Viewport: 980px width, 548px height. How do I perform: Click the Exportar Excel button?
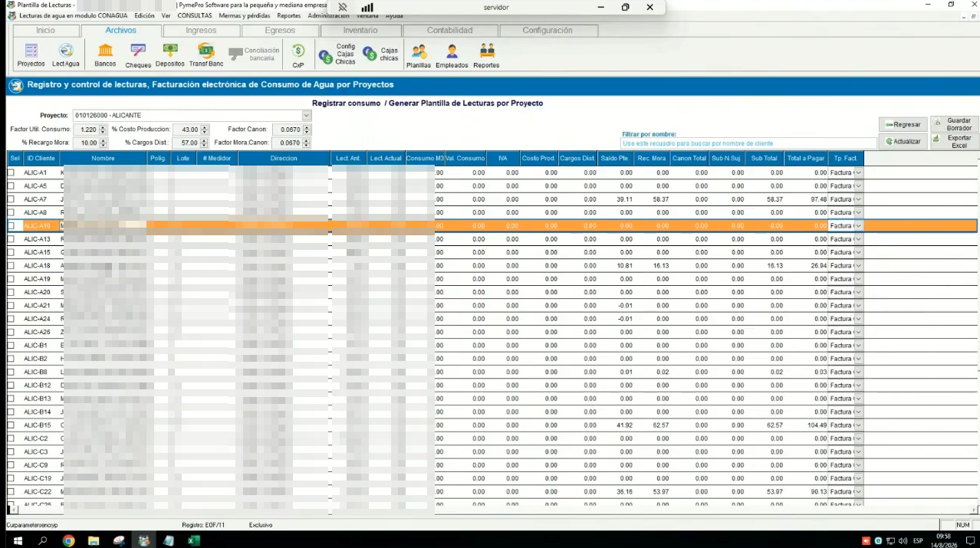[x=955, y=142]
